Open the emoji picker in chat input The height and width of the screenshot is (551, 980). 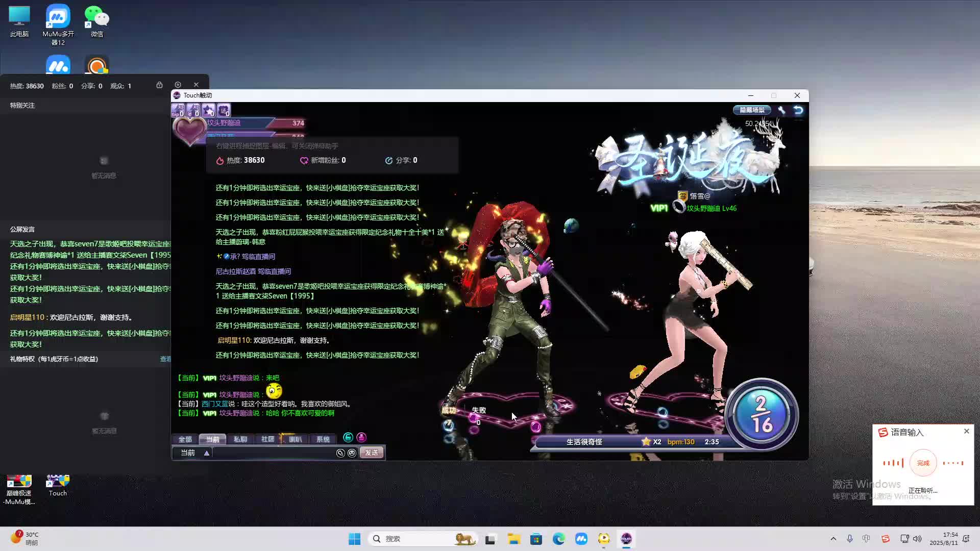352,453
